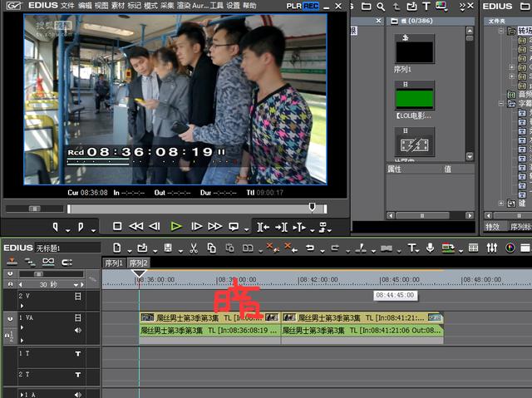Open 编辑 menu
This screenshot has height=398, width=532.
85,6
